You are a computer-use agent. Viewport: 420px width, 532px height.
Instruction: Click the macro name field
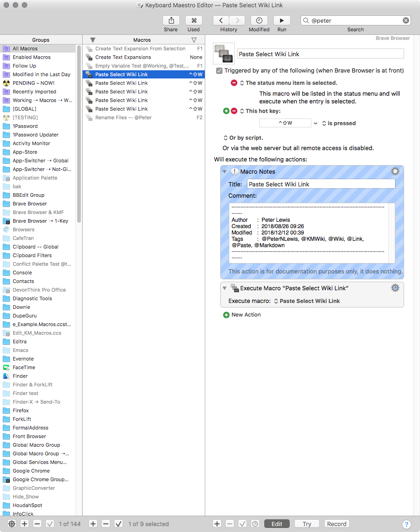click(x=321, y=54)
